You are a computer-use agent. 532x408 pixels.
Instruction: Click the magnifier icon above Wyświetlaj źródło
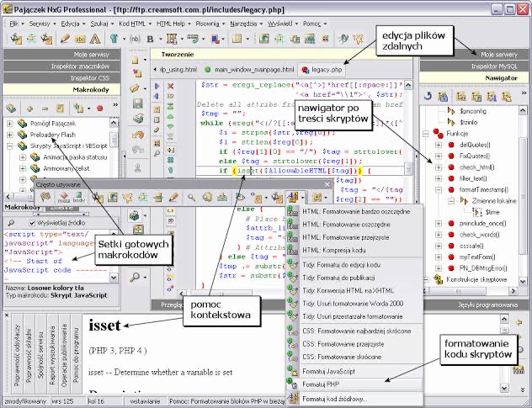(11, 223)
